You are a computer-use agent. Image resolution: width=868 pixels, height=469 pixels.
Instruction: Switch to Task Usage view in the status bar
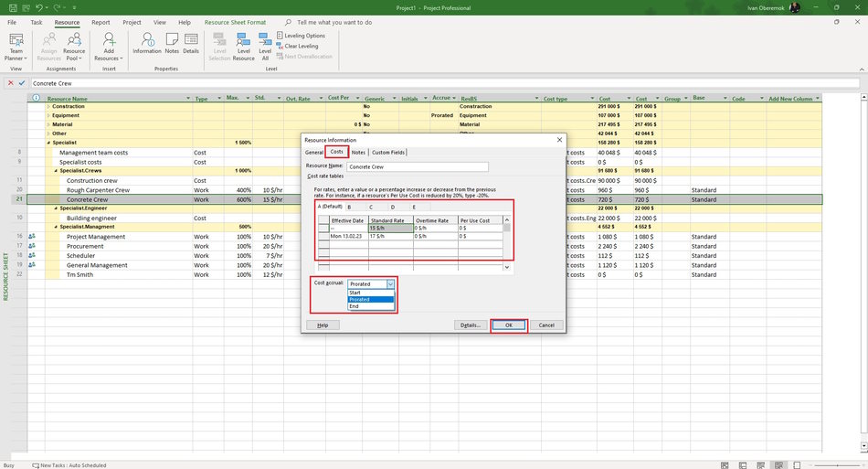[x=742, y=465]
